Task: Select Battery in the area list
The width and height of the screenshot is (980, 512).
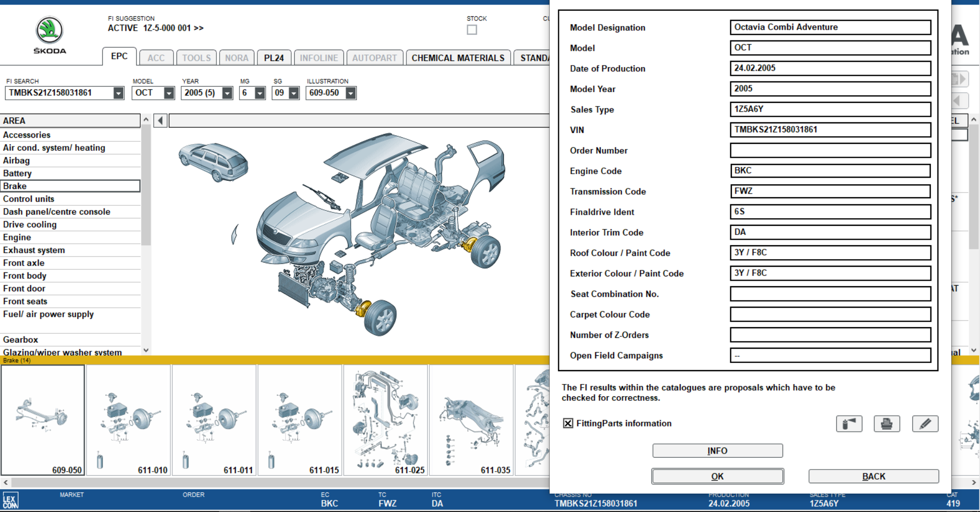Action: pyautogui.click(x=70, y=174)
